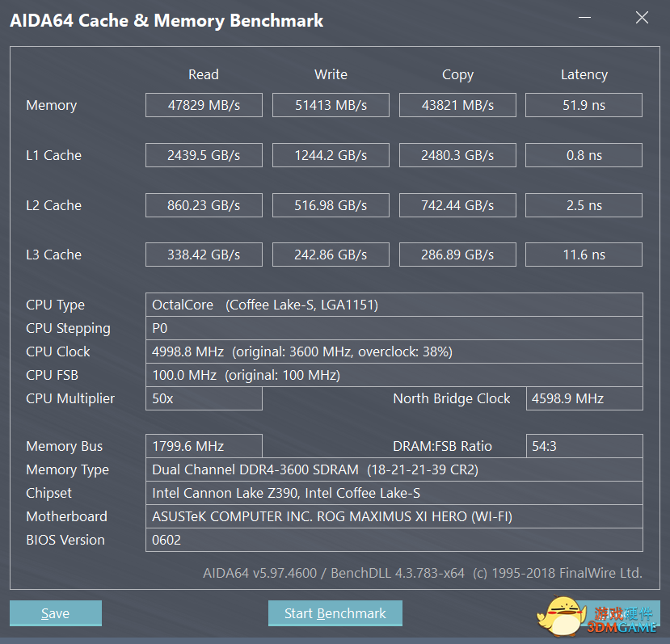The height and width of the screenshot is (644, 670).
Task: Click the Save button
Action: 56,613
